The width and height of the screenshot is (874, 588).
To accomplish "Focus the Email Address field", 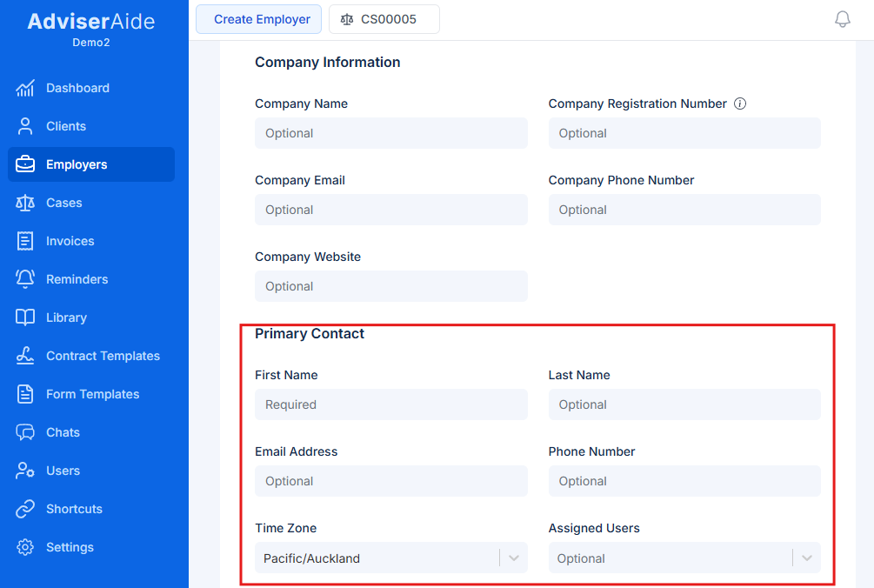I will [391, 481].
